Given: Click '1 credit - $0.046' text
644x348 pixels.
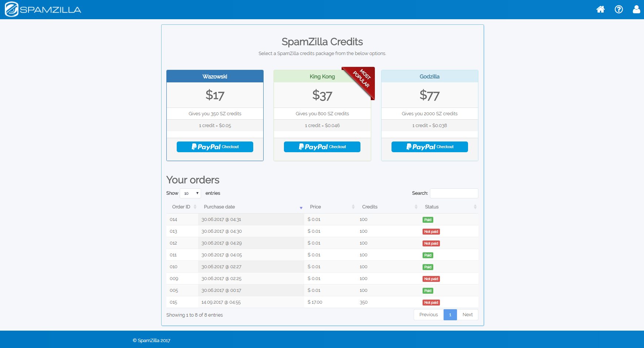Looking at the screenshot, I should point(322,126).
